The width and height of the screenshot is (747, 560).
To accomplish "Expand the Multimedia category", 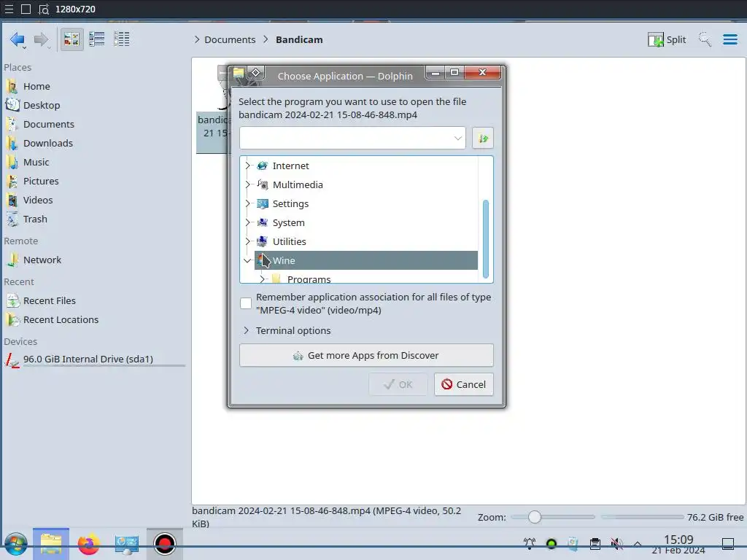I will click(247, 184).
